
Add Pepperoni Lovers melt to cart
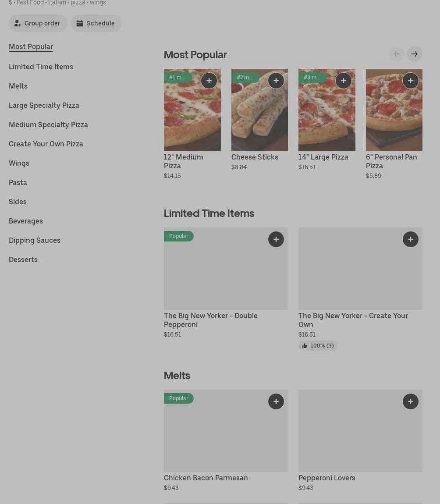pyautogui.click(x=410, y=401)
